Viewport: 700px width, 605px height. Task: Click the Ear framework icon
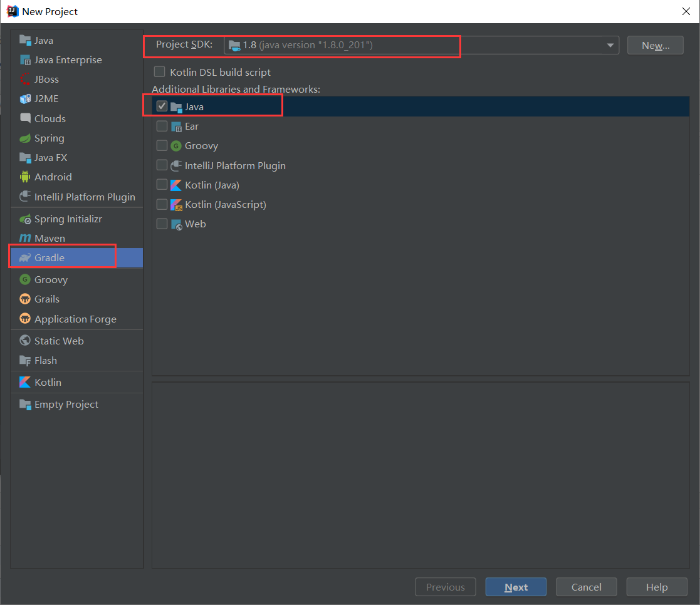tap(176, 127)
